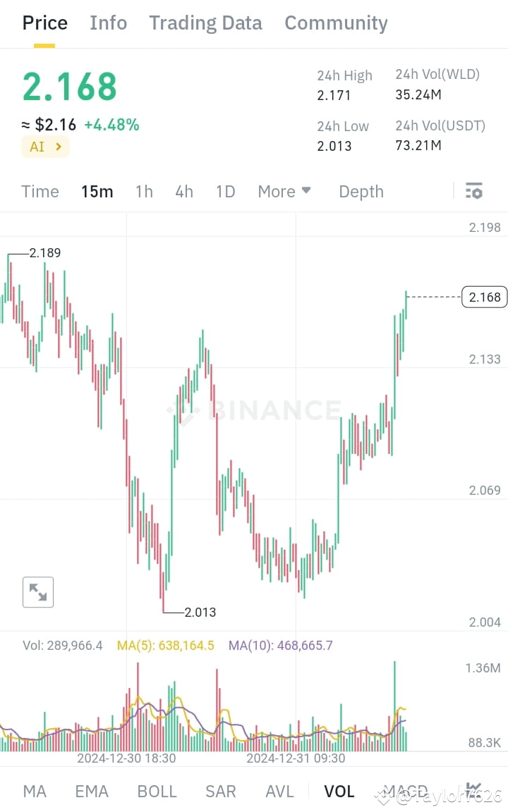Image resolution: width=508 pixels, height=812 pixels.
Task: Open the Trading Data tab
Action: coord(205,23)
